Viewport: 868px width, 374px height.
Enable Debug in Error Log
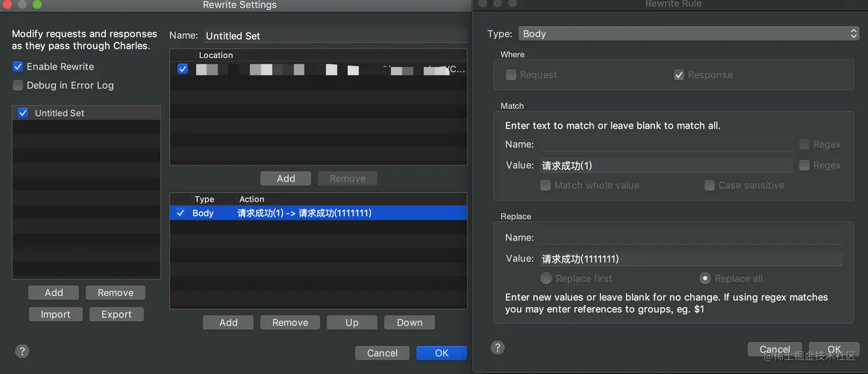point(18,85)
